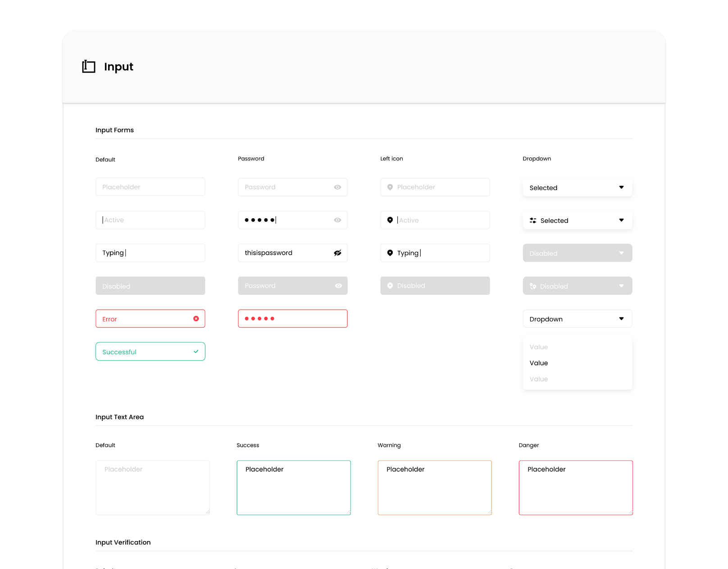This screenshot has width=728, height=569.
Task: Click left-icon Active input
Action: tap(435, 220)
